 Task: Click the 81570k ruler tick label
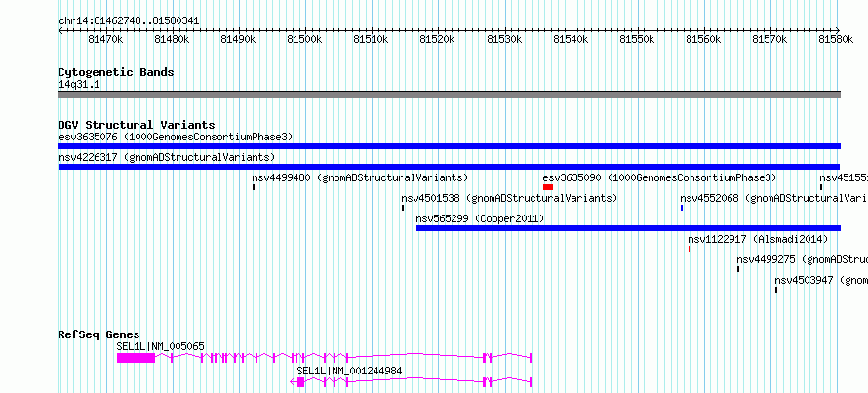[770, 39]
